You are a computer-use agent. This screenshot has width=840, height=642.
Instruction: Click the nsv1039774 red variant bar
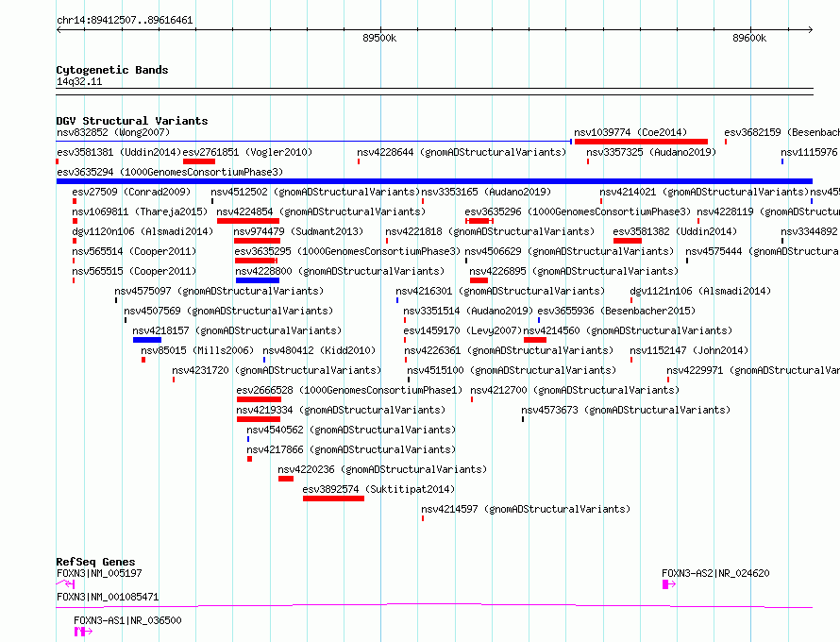click(641, 142)
